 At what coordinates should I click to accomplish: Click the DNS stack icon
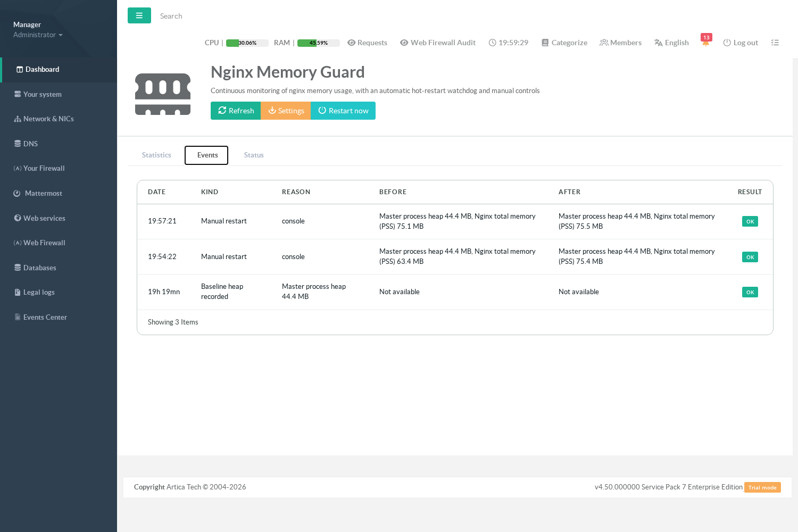coord(18,144)
